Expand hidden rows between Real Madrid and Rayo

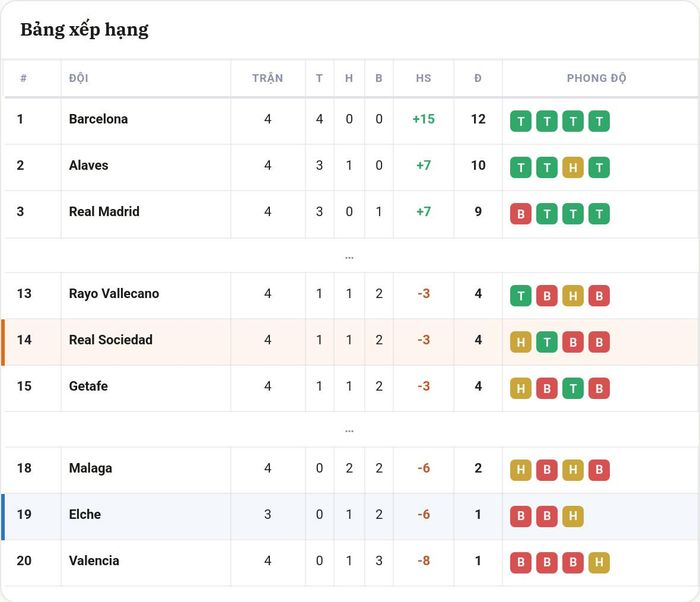pos(350,257)
